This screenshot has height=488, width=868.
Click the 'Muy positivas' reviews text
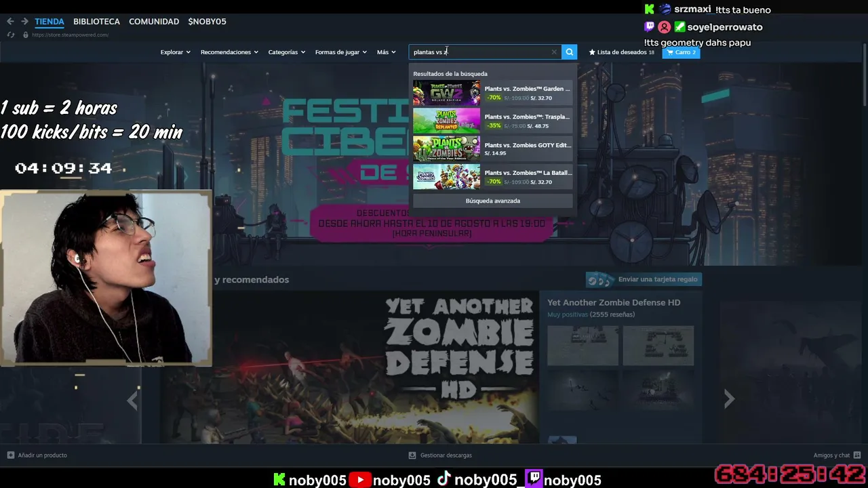[568, 314]
